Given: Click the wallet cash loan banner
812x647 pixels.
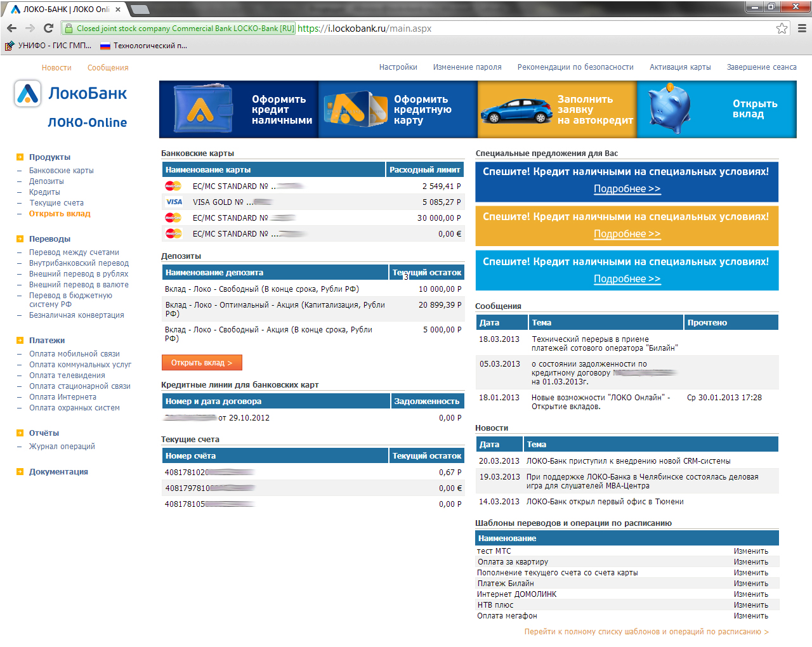Looking at the screenshot, I should (x=239, y=109).
